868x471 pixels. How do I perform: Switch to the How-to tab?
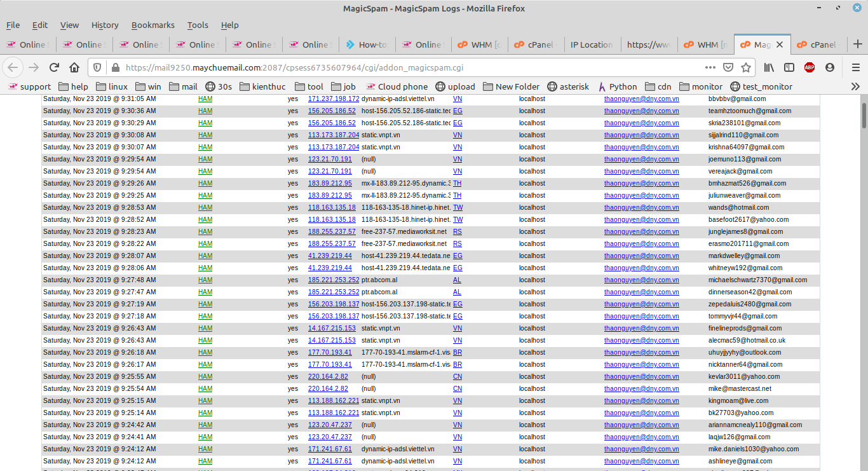[367, 44]
